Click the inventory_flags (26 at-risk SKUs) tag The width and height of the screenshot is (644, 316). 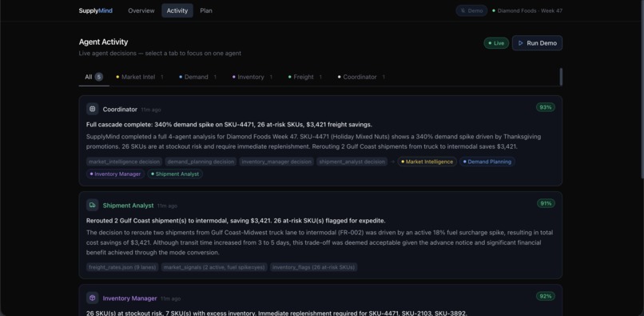click(x=314, y=267)
